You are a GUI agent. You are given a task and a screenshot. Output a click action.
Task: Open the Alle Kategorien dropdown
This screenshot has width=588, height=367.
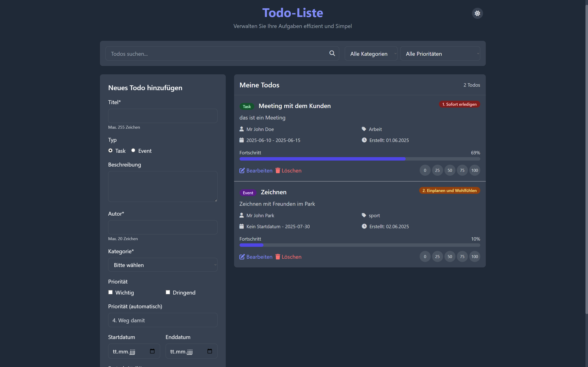(x=371, y=53)
